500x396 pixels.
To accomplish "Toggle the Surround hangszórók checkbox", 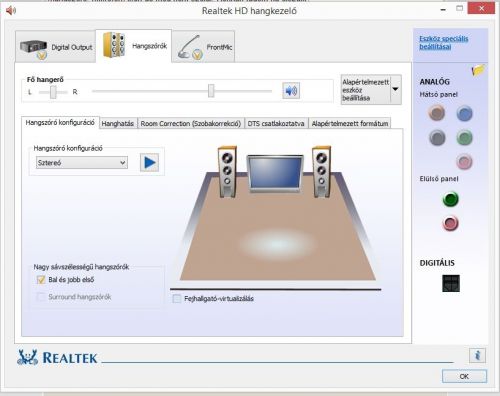I will tap(41, 297).
